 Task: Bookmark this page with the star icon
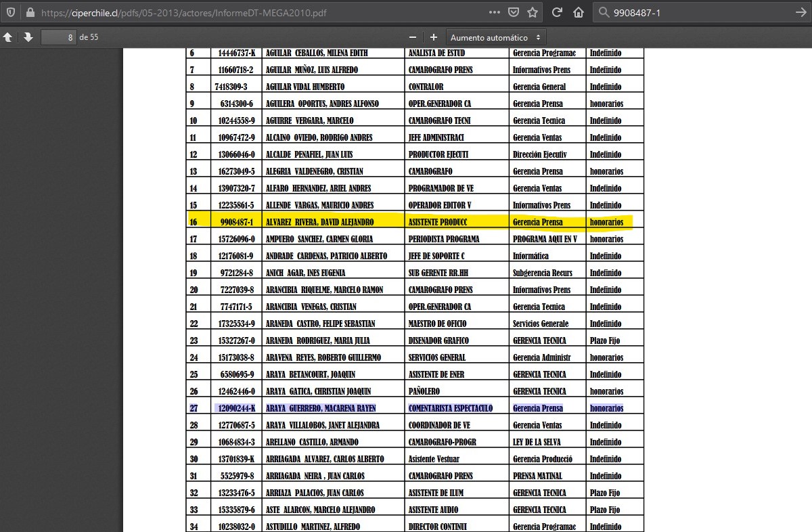click(x=533, y=12)
